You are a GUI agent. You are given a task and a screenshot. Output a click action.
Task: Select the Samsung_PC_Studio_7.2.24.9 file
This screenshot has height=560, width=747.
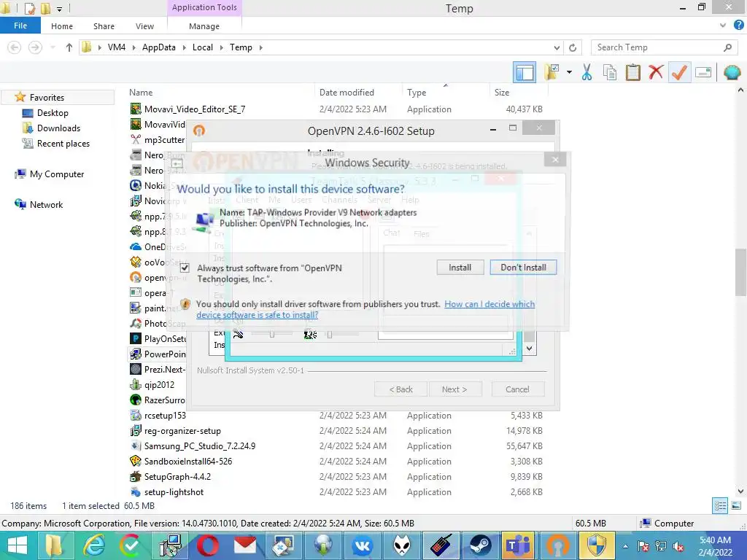200,446
